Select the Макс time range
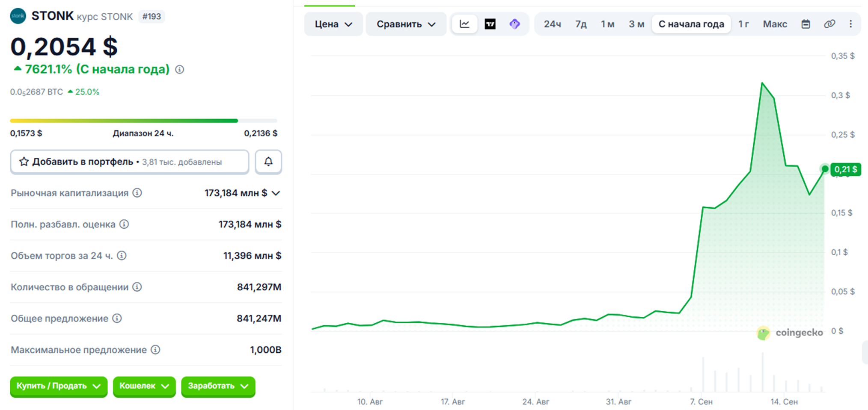Image resolution: width=868 pixels, height=410 pixels. (x=775, y=24)
